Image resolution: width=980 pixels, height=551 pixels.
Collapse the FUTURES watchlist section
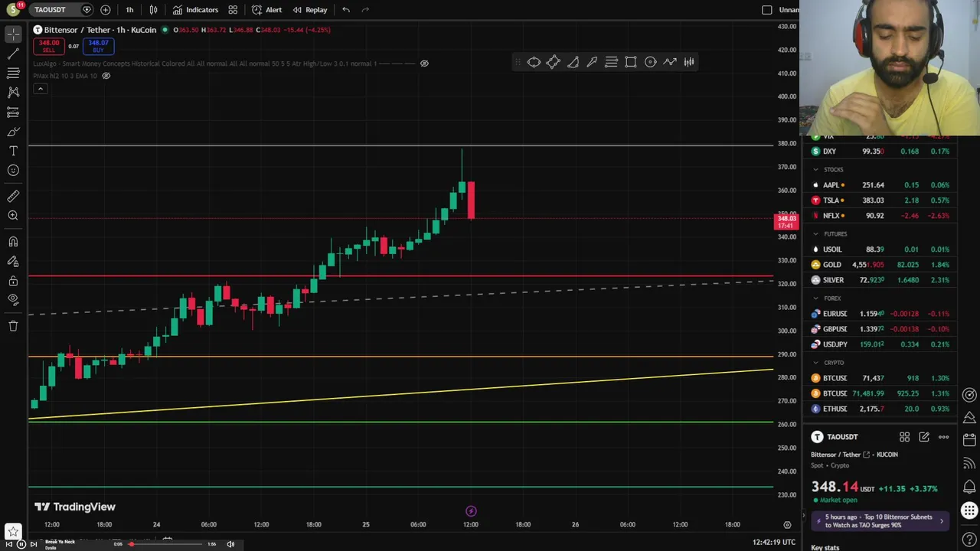coord(815,234)
